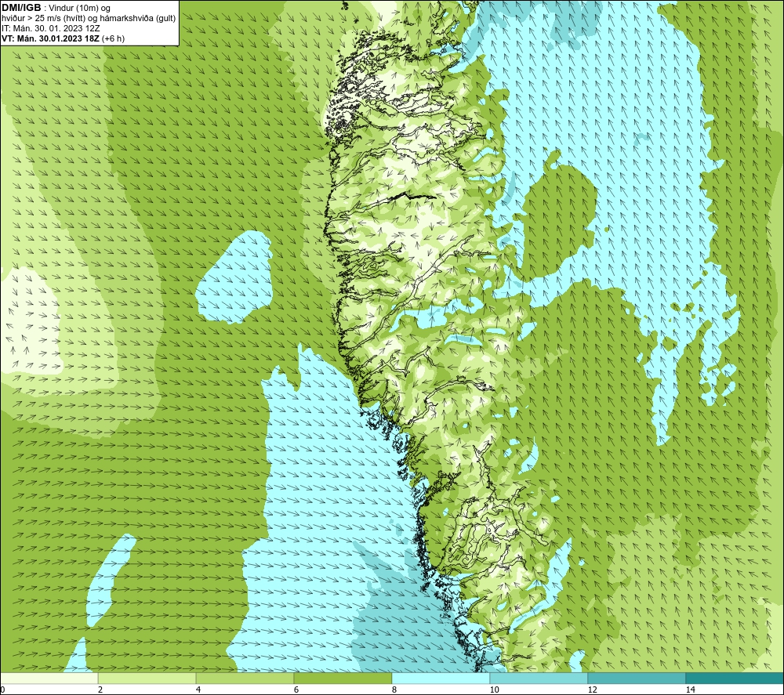Select the 2–4 m/s light green color segment

tap(147, 678)
